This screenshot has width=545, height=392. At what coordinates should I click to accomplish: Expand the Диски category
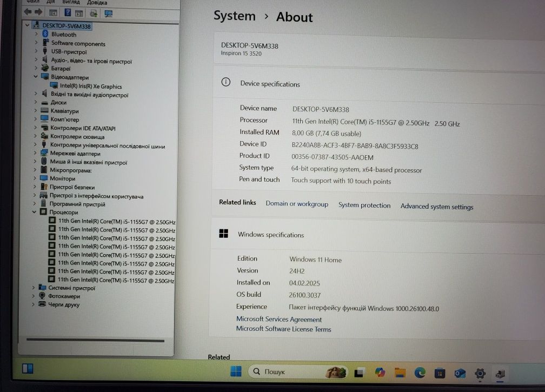(36, 102)
